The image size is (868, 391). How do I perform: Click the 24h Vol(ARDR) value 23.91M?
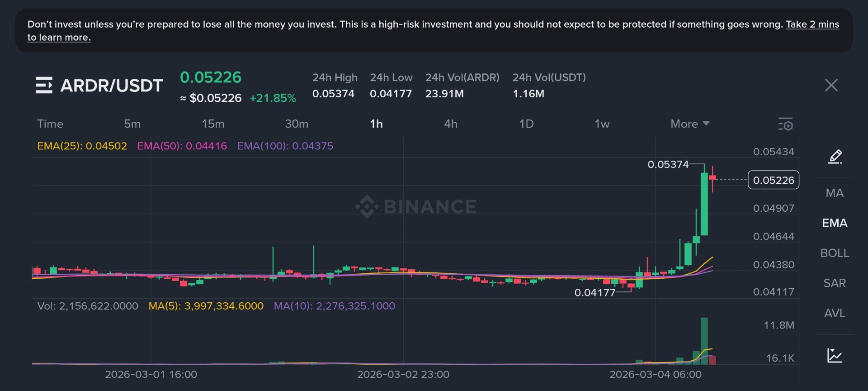click(x=444, y=94)
